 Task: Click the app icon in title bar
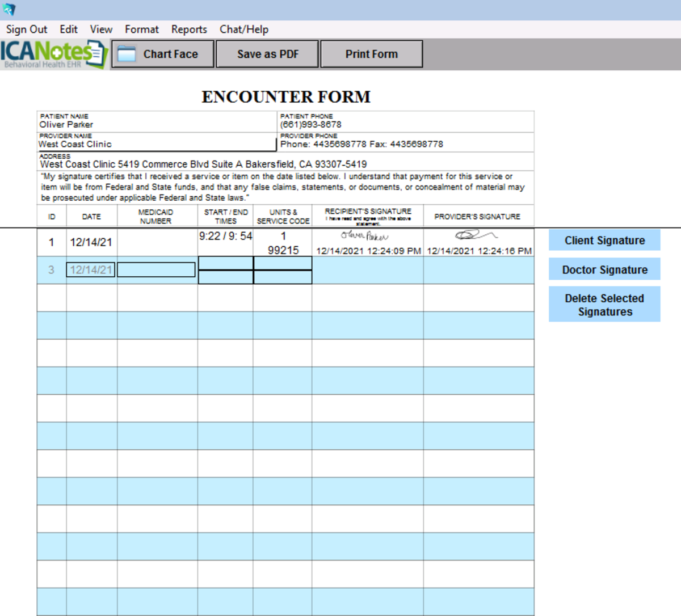9,10
